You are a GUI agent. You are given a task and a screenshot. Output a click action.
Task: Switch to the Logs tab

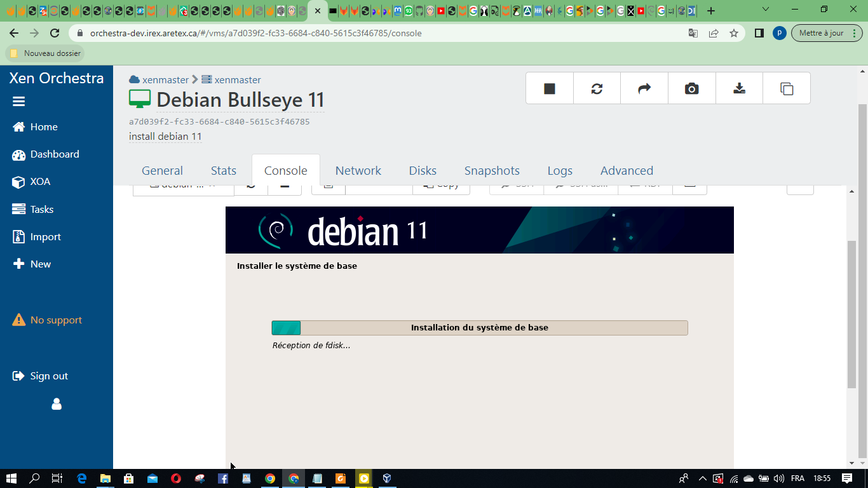[x=560, y=170]
